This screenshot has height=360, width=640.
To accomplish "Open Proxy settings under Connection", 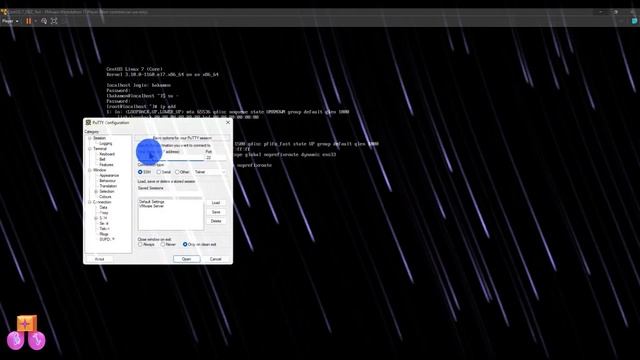I will pos(104,213).
